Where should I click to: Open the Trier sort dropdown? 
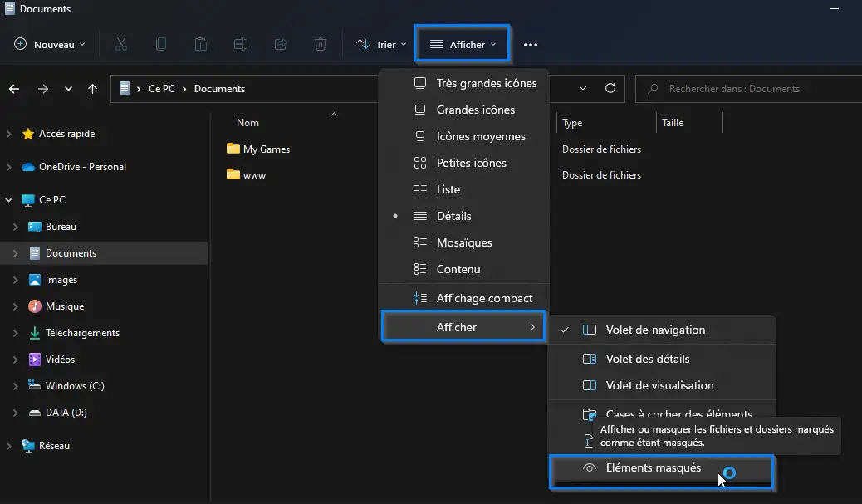point(381,45)
